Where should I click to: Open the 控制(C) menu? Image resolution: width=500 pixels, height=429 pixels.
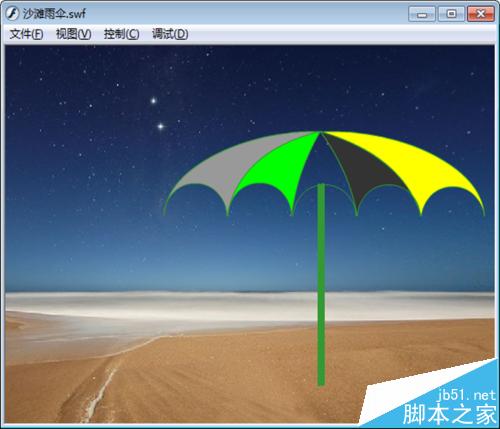coord(121,34)
